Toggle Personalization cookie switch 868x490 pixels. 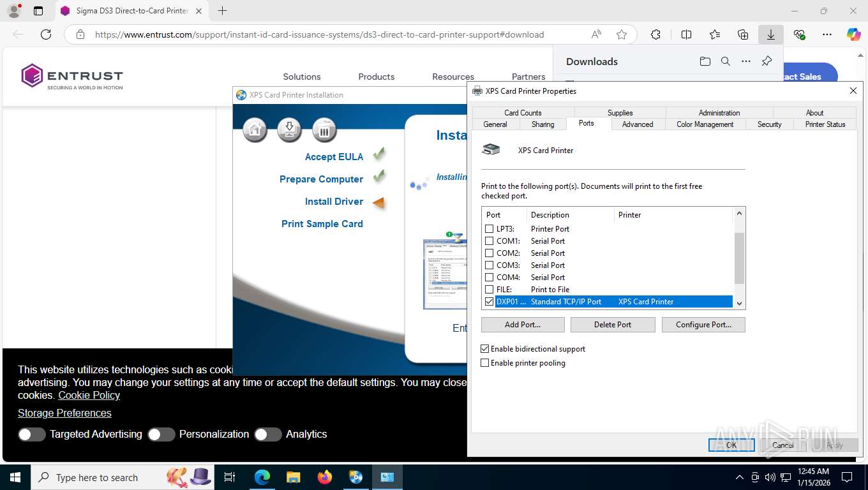[161, 434]
